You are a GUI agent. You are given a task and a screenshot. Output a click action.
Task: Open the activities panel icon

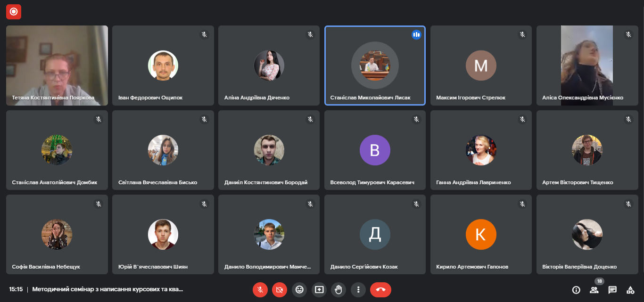[630, 290]
